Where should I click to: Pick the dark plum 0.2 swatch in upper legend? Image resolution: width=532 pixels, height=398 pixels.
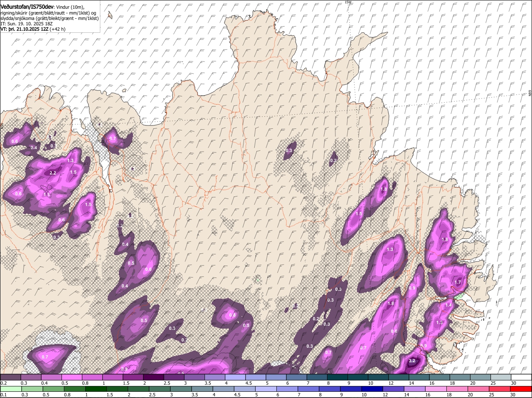click(x=10, y=377)
